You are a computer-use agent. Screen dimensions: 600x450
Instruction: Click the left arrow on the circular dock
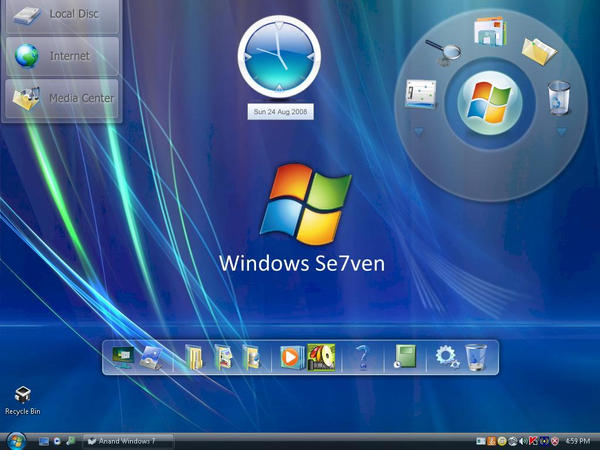[x=419, y=132]
